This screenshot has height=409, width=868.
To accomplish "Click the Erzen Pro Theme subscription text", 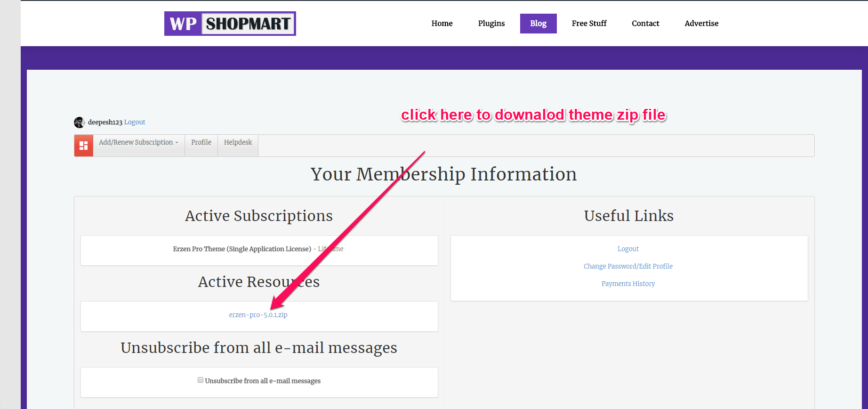I will (242, 249).
